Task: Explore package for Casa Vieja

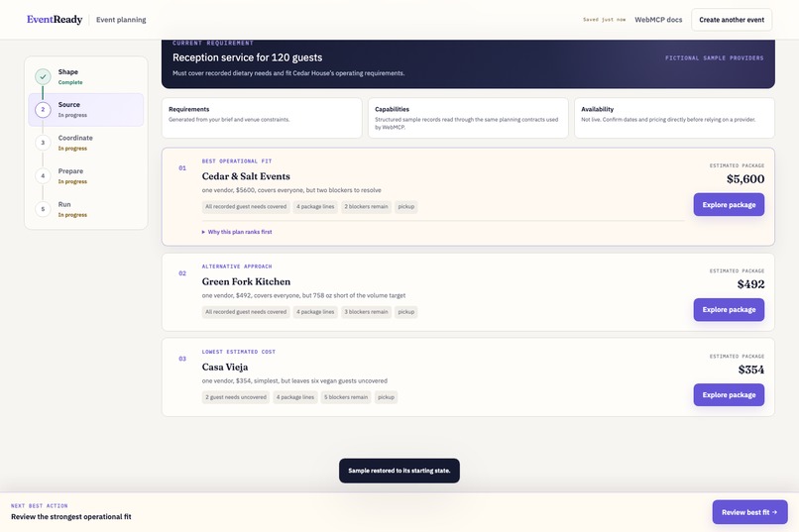Action: coord(729,394)
